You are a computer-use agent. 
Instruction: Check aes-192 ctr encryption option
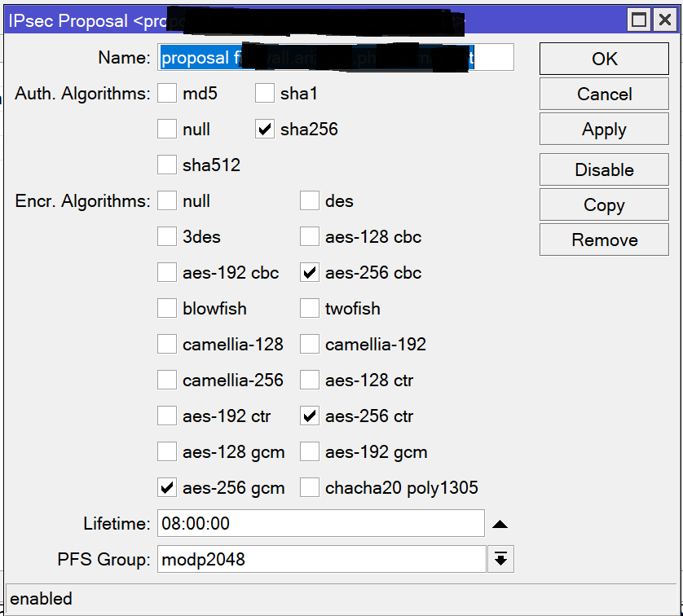167,416
